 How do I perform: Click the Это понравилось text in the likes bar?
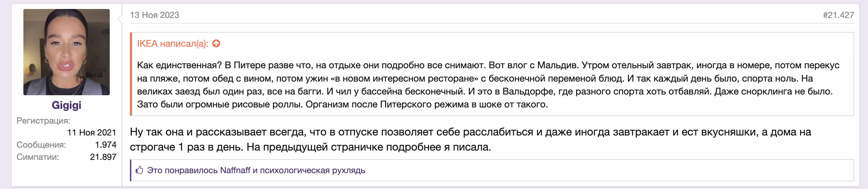[182, 170]
